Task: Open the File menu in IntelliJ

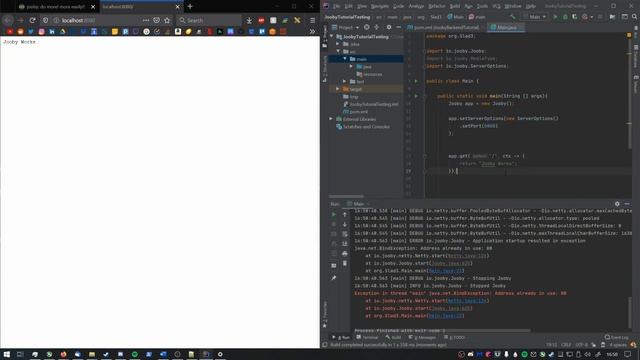Action: pos(336,6)
